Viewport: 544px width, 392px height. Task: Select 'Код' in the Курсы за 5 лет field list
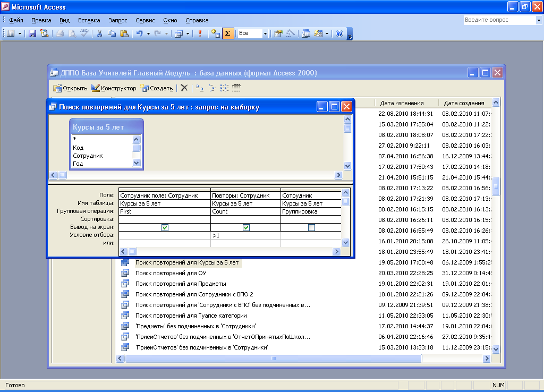(x=78, y=148)
